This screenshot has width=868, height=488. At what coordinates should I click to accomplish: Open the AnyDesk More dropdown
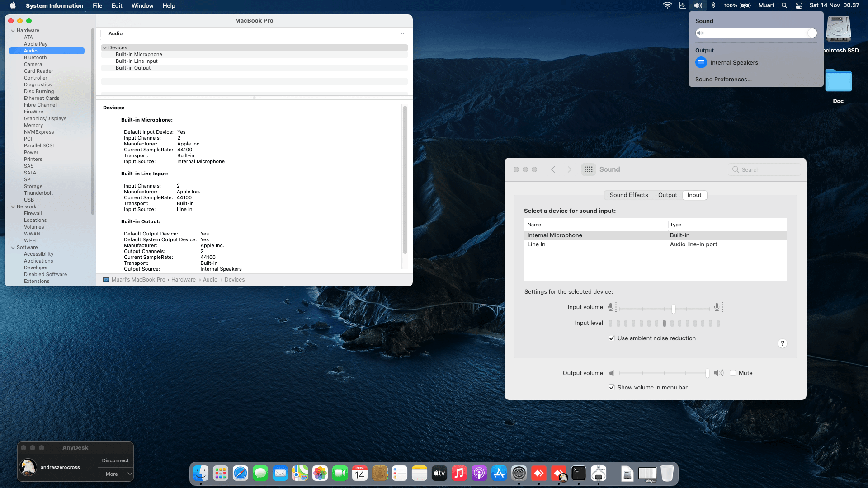point(115,474)
